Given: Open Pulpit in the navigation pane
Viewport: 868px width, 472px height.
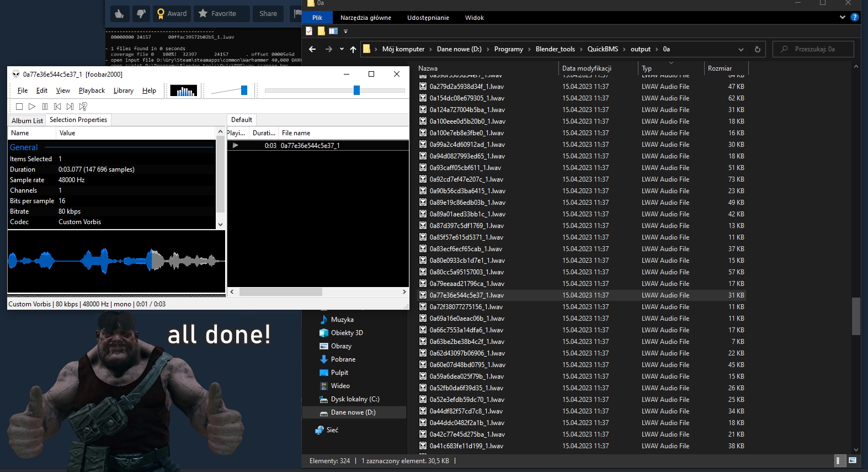Looking at the screenshot, I should [339, 373].
